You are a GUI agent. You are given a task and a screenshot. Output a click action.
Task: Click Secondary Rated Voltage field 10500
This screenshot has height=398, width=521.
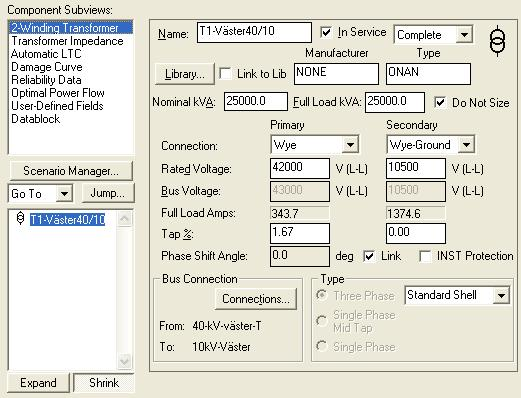416,168
